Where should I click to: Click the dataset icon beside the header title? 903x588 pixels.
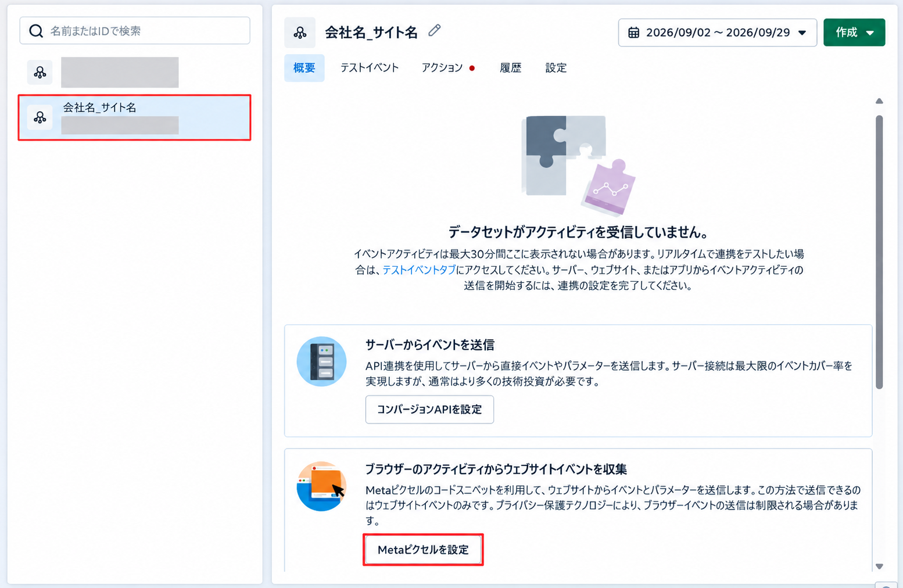(300, 33)
